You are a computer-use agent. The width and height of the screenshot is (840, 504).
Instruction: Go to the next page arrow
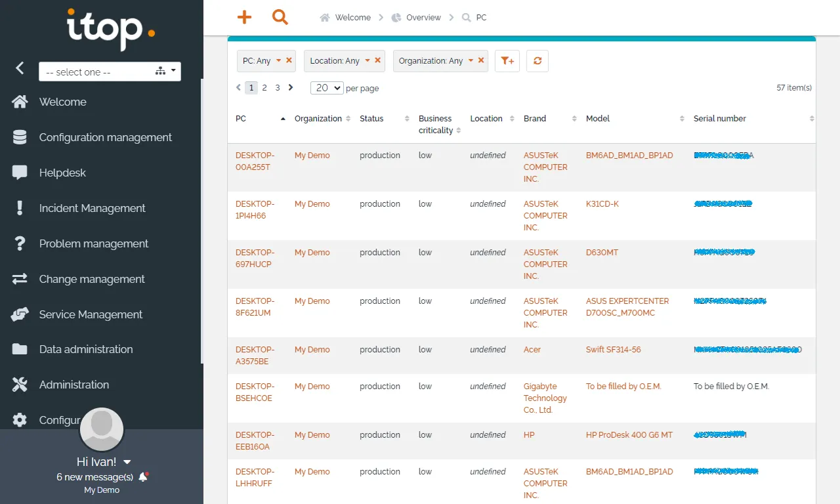(x=291, y=87)
